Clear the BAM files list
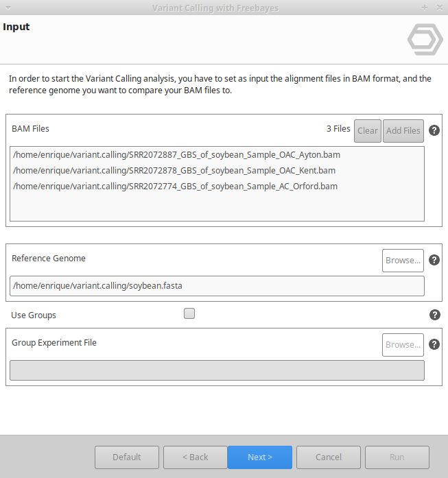The height and width of the screenshot is (478, 448). point(368,130)
